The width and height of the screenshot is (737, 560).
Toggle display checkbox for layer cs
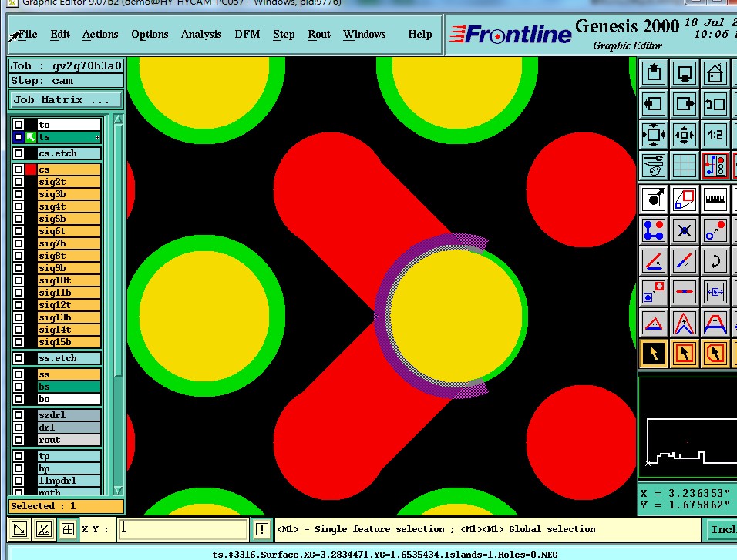[x=19, y=169]
